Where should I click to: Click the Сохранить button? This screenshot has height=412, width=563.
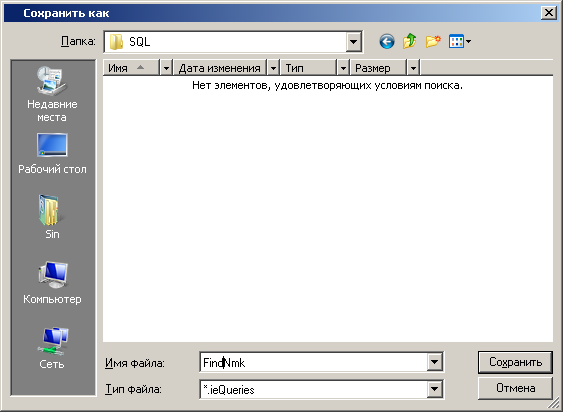pyautogui.click(x=515, y=362)
